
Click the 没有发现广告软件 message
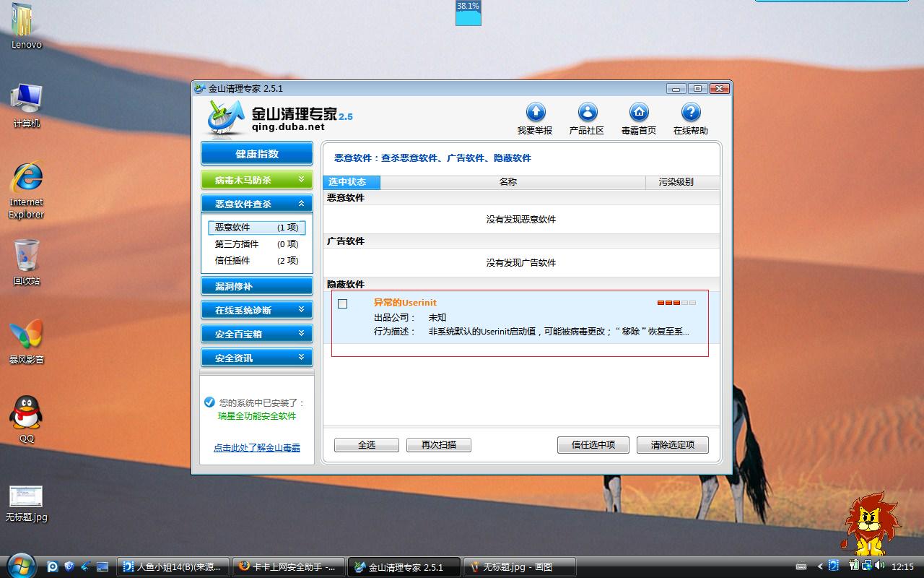[x=521, y=262]
